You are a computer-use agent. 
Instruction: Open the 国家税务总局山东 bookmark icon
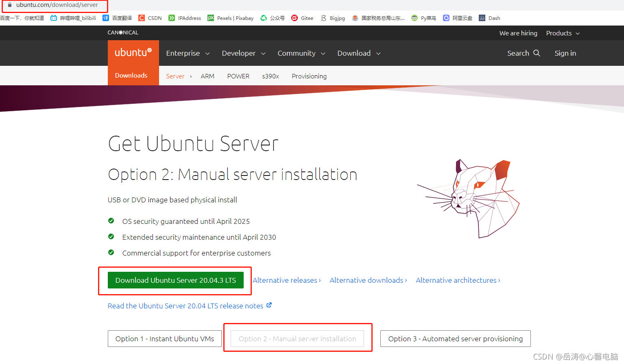(x=355, y=18)
